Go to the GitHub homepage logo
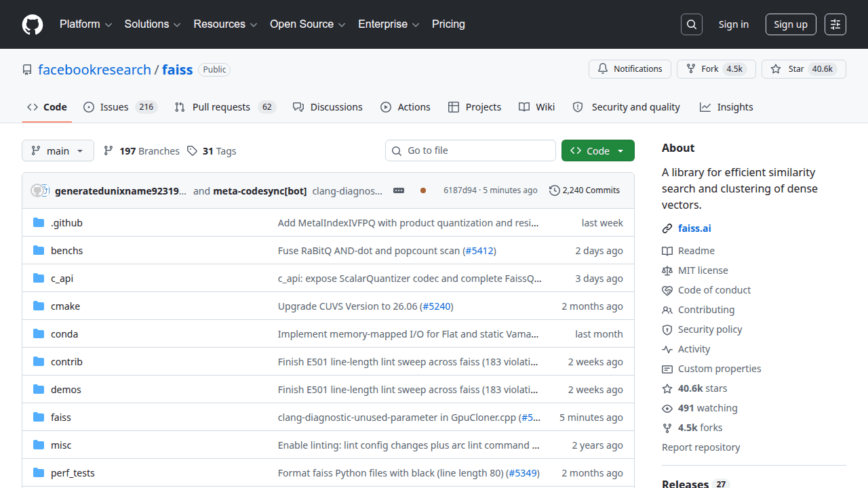Image resolution: width=868 pixels, height=488 pixels. 33,24
